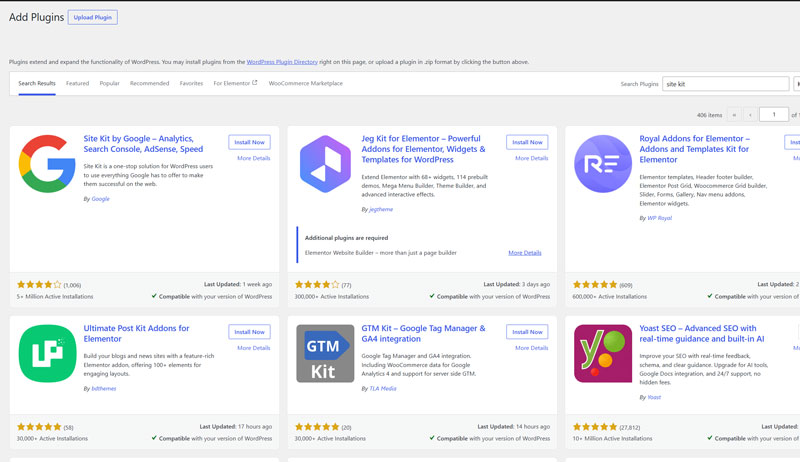Open the WordPress Plugin Directory link
The image size is (800, 462).
[282, 62]
